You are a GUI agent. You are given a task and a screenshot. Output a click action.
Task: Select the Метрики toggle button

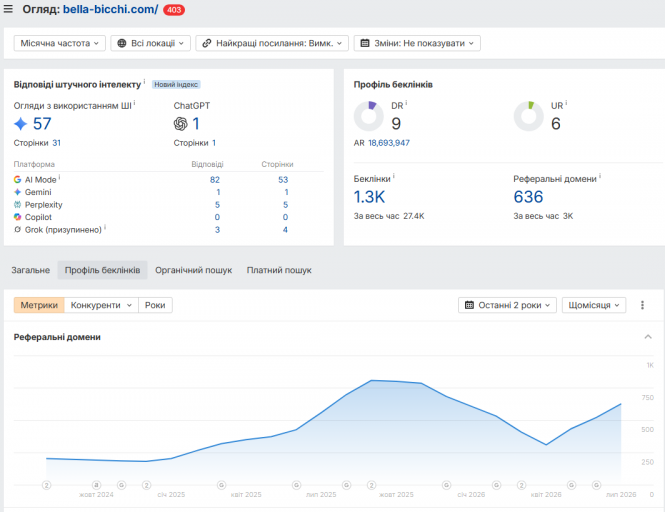(39, 305)
